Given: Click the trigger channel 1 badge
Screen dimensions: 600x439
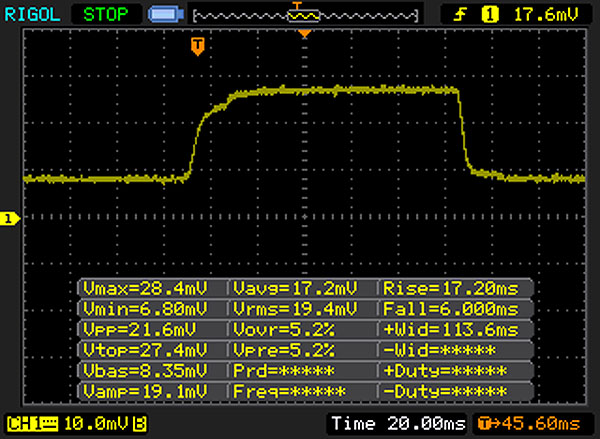Looking at the screenshot, I should pos(490,15).
